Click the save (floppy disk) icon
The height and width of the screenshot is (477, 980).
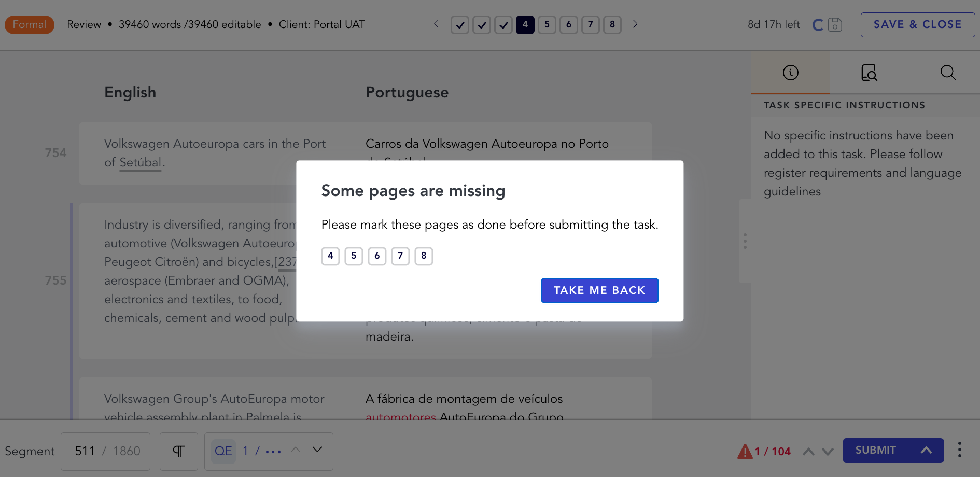[x=835, y=24]
